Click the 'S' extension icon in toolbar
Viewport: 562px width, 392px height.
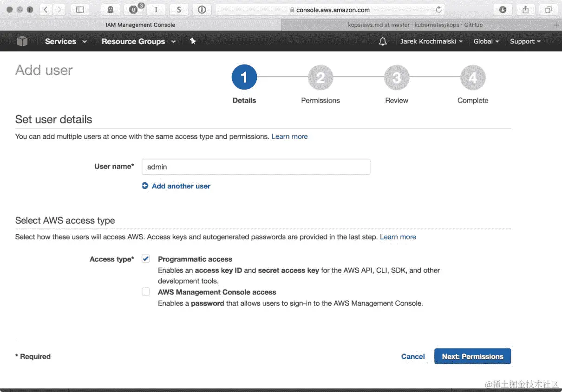(179, 9)
